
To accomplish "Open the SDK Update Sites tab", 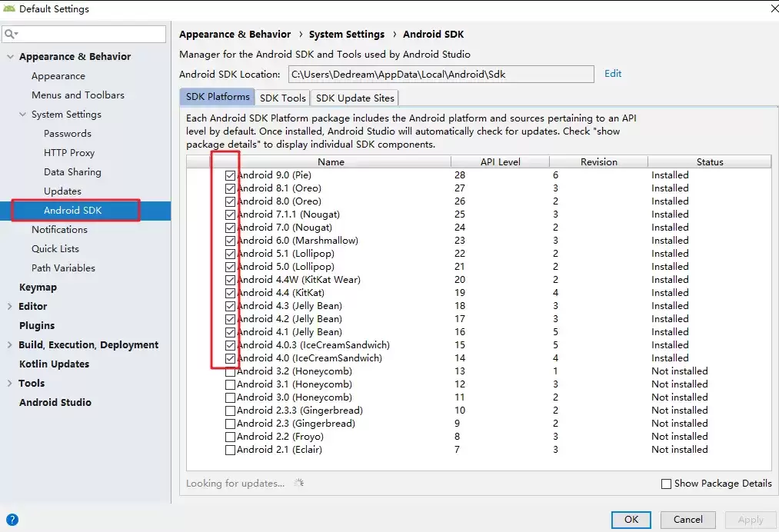I will [x=355, y=98].
